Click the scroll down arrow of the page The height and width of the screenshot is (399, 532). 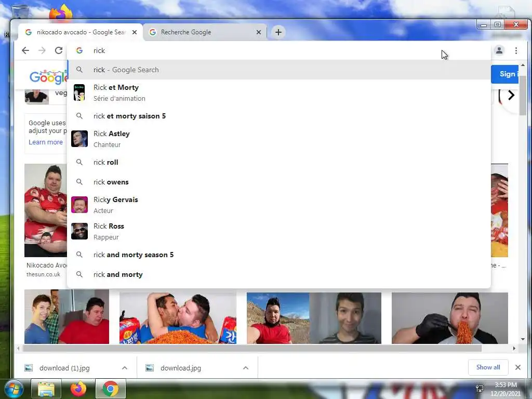click(523, 339)
